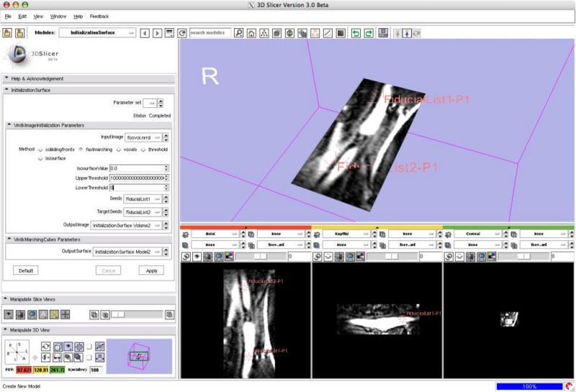Open the View menu
Screen dimensions: 576x392
point(38,17)
